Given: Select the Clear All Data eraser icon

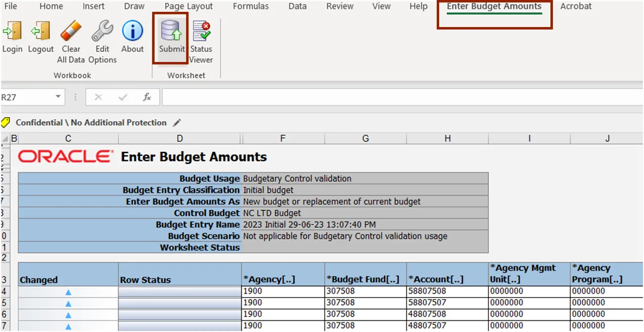Looking at the screenshot, I should [71, 32].
